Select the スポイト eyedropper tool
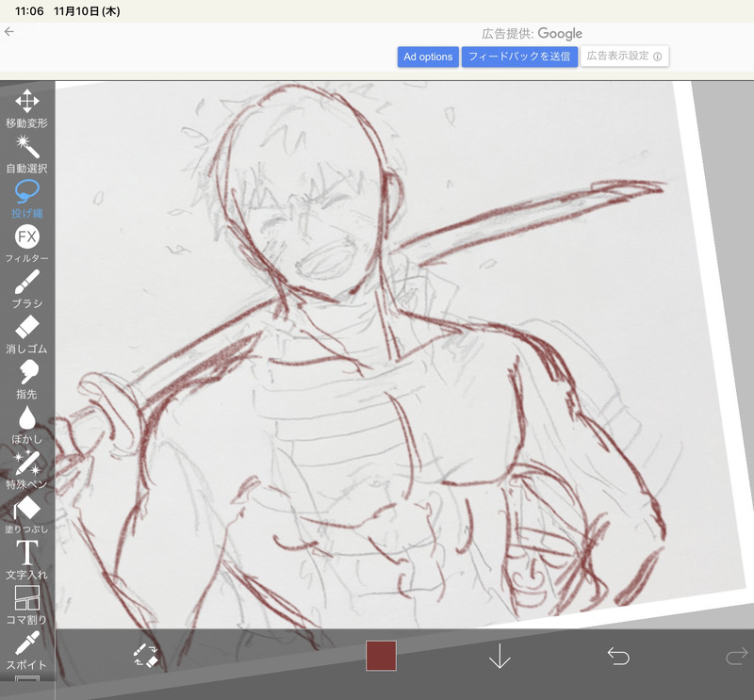This screenshot has width=754, height=700. 27,650
